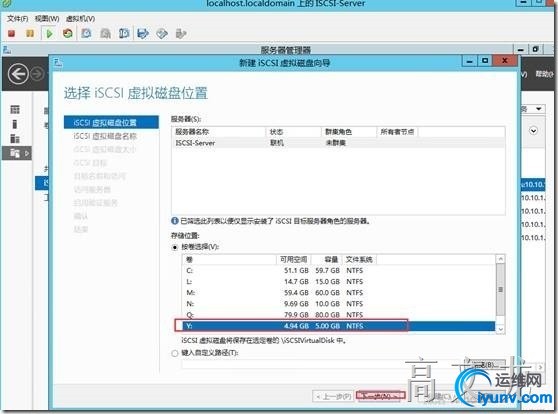
Task: Click the red Power Off toolbar icon
Action: [x=11, y=33]
